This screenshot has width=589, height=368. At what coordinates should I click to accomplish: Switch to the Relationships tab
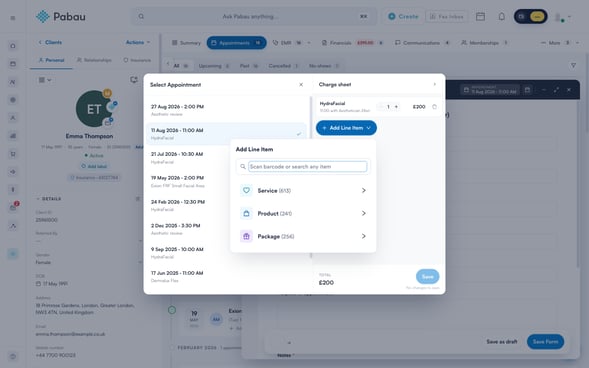pos(94,60)
